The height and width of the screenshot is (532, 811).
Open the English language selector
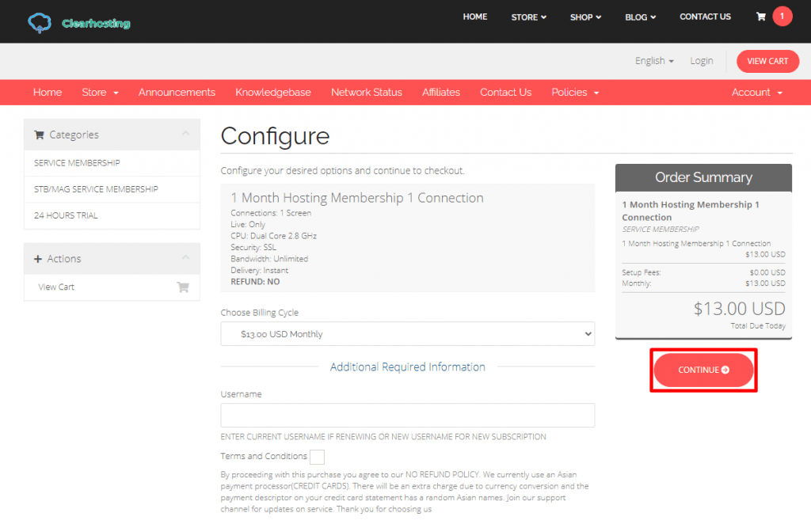(654, 61)
